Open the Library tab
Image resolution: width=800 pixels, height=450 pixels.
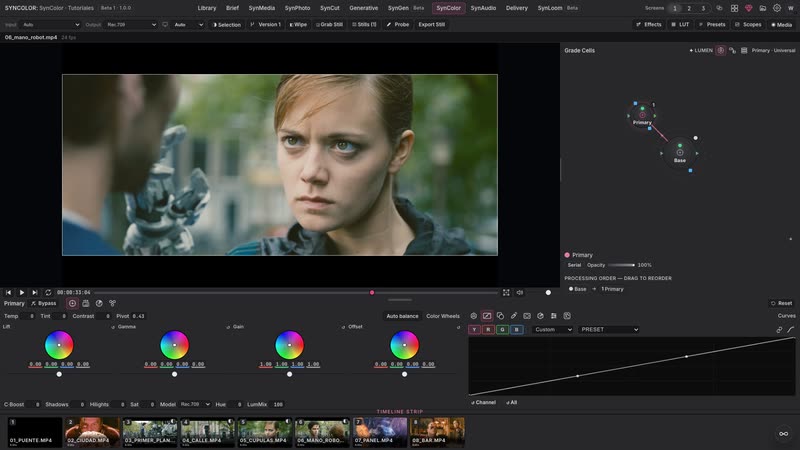click(x=207, y=8)
